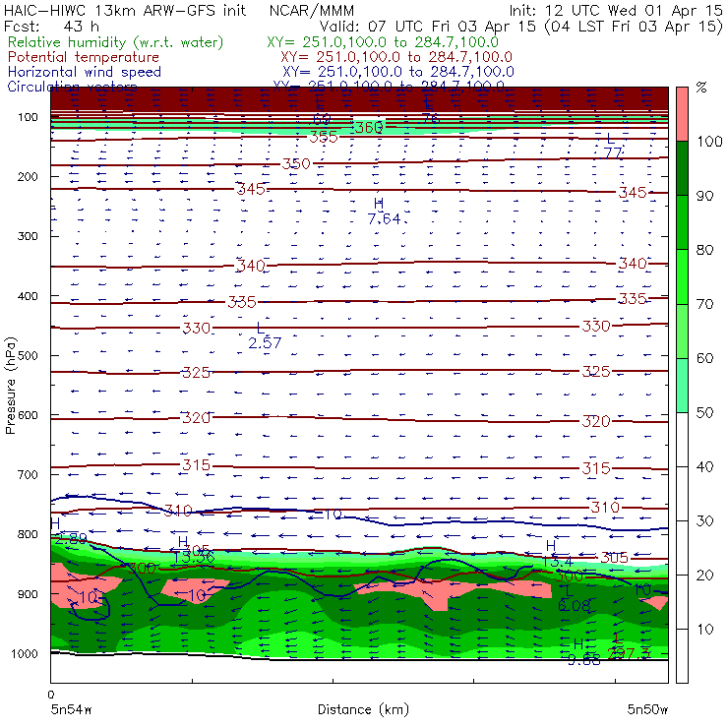728x728 pixels.
Task: Pick the 60–70% light green colorbar segment
Action: pos(682,331)
